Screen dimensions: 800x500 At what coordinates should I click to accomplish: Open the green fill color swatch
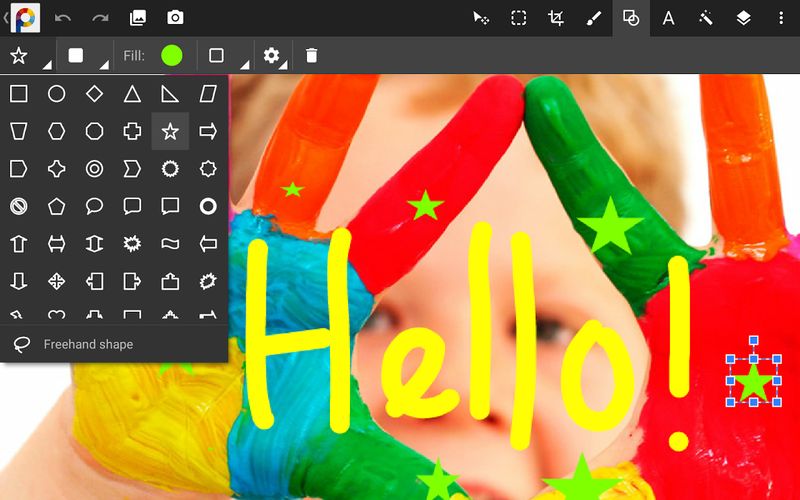click(171, 55)
